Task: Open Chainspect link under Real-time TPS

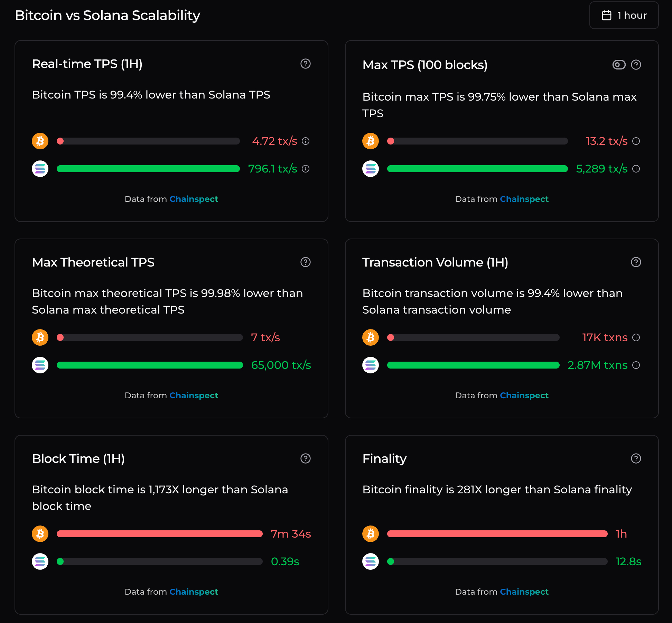Action: (194, 199)
